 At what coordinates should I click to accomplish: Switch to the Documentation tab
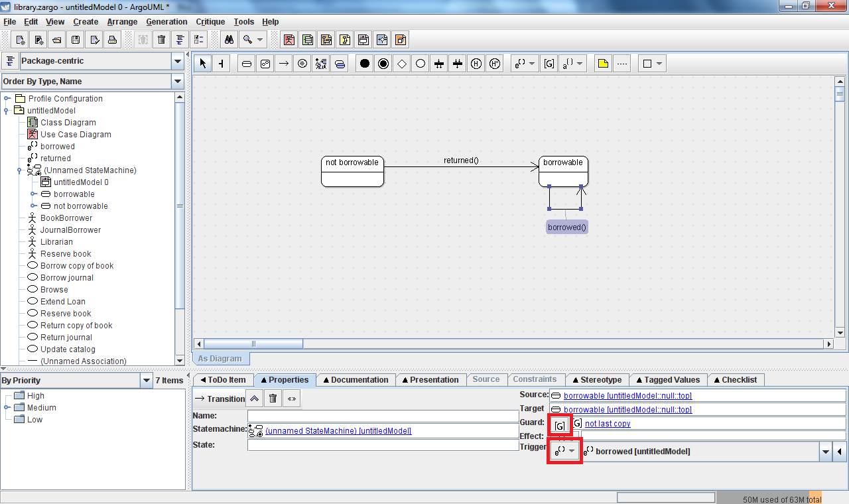click(x=356, y=380)
